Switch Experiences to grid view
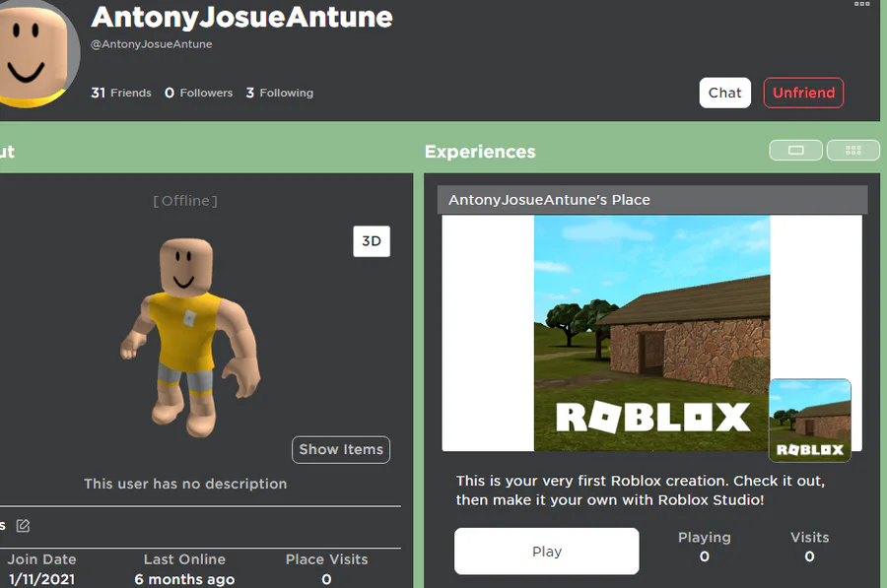The width and height of the screenshot is (887, 588). pos(853,151)
